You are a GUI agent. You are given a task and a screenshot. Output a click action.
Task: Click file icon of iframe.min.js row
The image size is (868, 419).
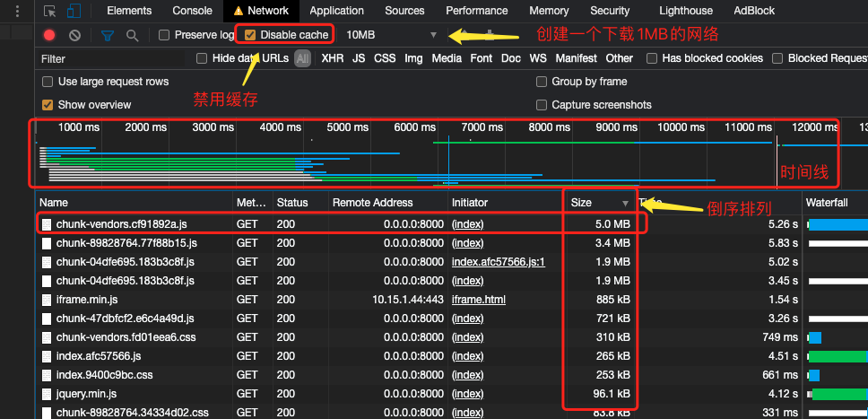pyautogui.click(x=47, y=300)
